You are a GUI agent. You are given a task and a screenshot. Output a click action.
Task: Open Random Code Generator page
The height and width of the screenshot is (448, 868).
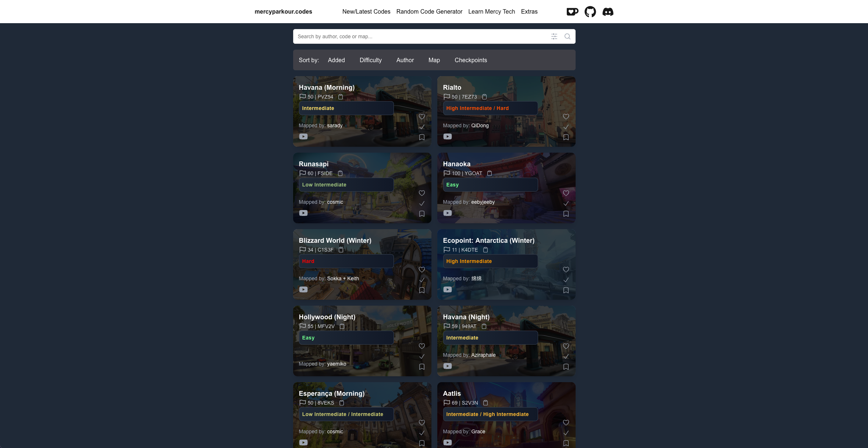(429, 12)
